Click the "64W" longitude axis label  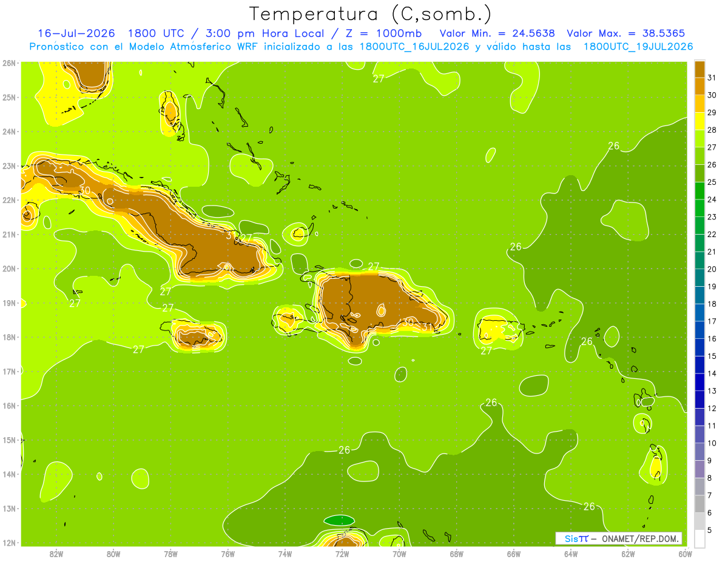[x=571, y=554]
